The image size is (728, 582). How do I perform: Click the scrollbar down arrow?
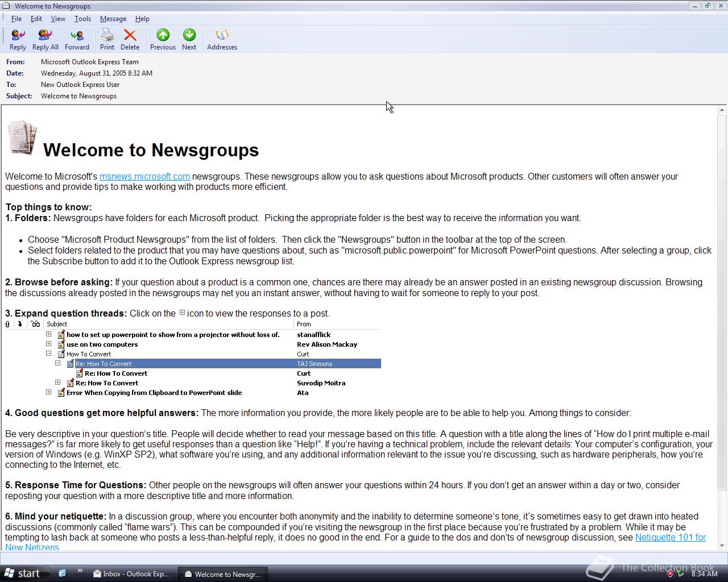(722, 546)
